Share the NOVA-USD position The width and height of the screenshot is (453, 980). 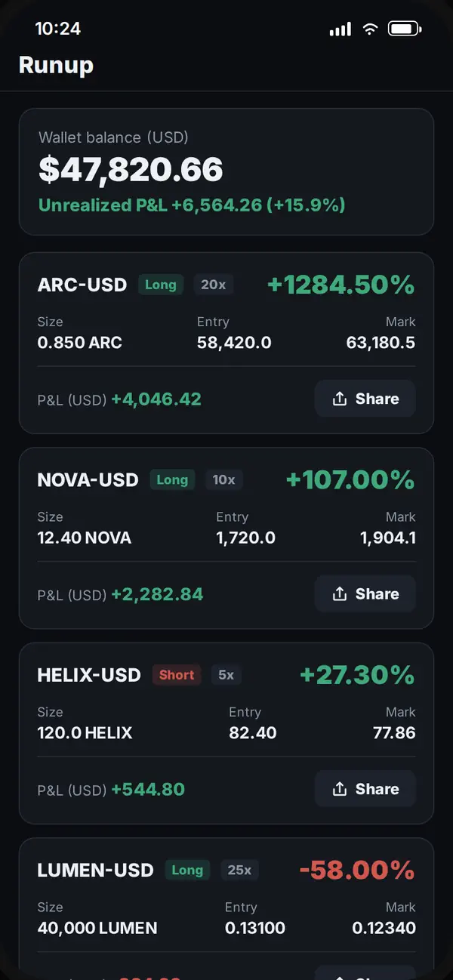[x=365, y=594]
